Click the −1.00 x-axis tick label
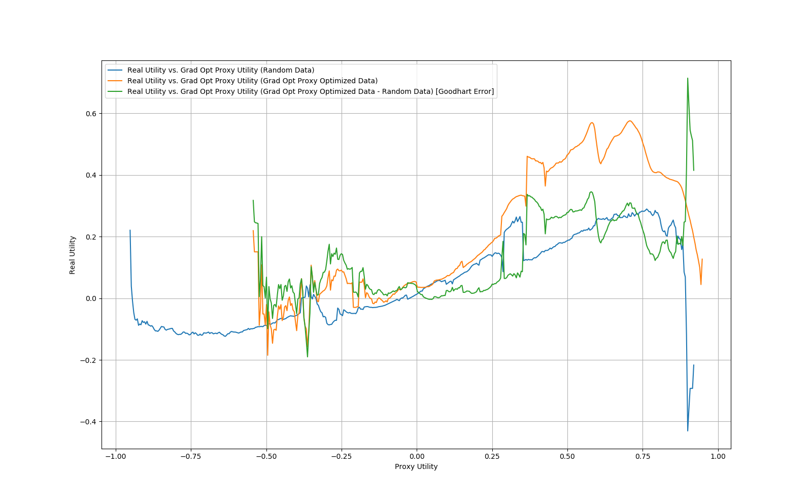This screenshot has height=504, width=812. (x=116, y=456)
